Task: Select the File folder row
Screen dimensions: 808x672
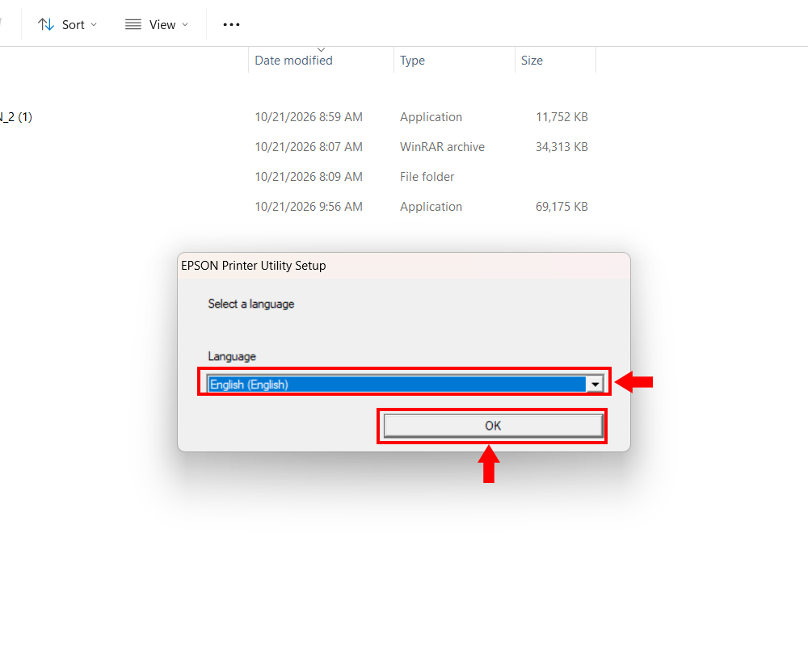Action: point(294,177)
